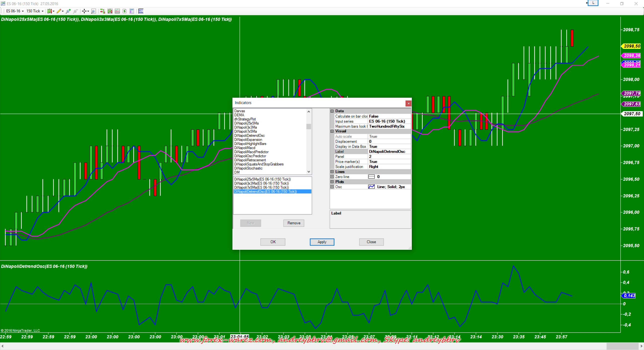Click the Strategies dollar-sign icon
This screenshot has height=350, width=644.
[125, 11]
